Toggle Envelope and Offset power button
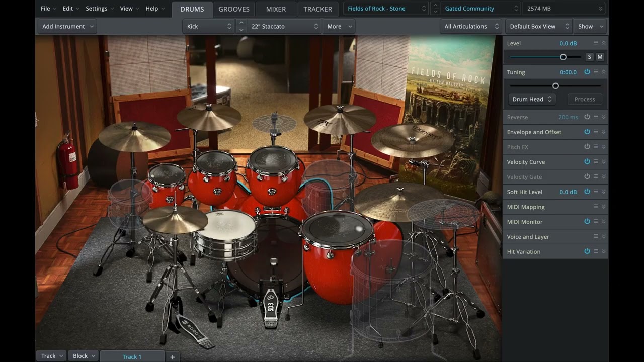Viewport: 644px width, 362px height. point(587,132)
